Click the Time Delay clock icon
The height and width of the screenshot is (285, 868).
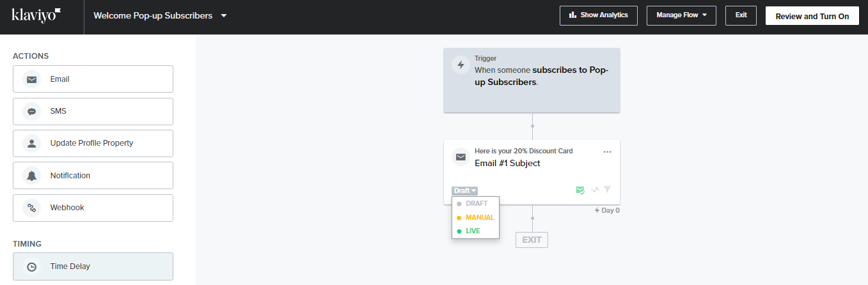coord(31,266)
